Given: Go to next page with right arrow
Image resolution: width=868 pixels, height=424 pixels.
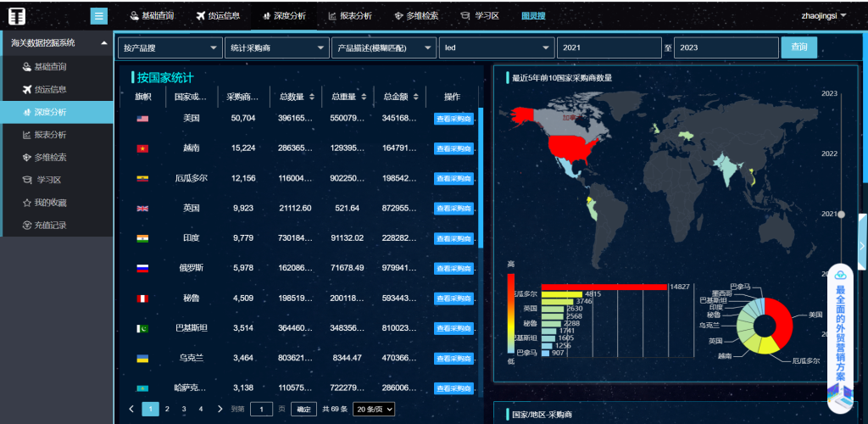Looking at the screenshot, I should (x=220, y=409).
